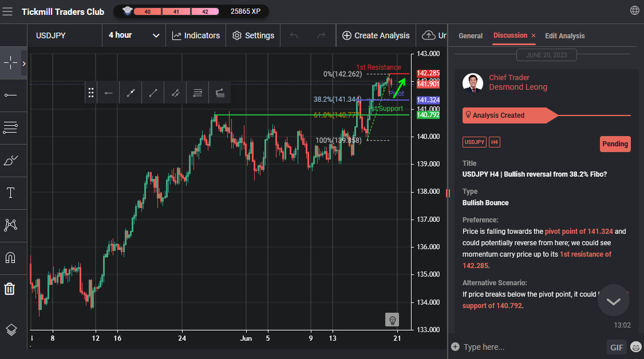Click Desmond Leong's name
Screen dimensions: 644x359
click(518, 87)
